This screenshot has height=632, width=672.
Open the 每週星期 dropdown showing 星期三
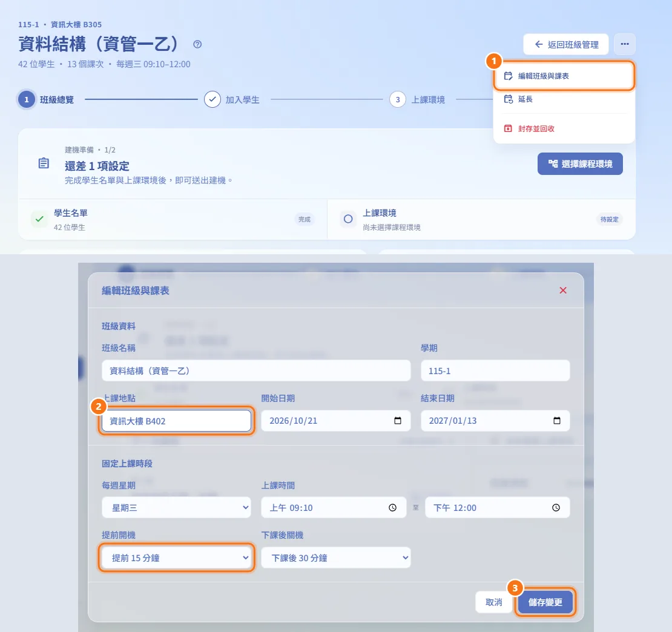pos(176,508)
